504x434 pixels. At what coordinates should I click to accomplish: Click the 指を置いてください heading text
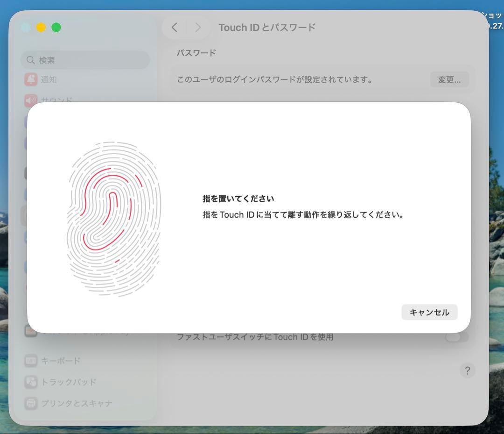pos(238,199)
